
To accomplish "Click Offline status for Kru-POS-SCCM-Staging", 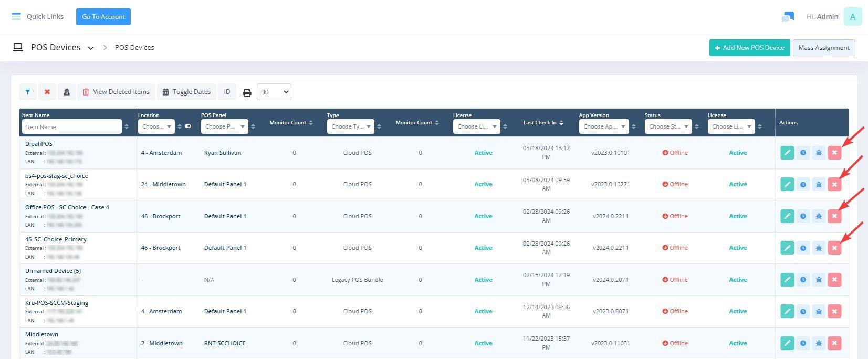I will pos(675,311).
